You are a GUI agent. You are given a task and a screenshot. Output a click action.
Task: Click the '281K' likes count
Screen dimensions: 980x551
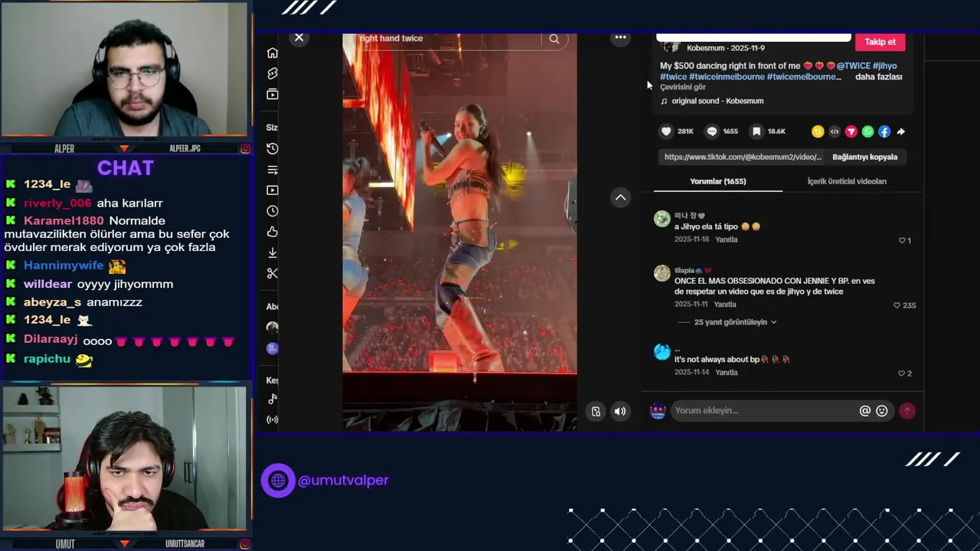tap(685, 132)
